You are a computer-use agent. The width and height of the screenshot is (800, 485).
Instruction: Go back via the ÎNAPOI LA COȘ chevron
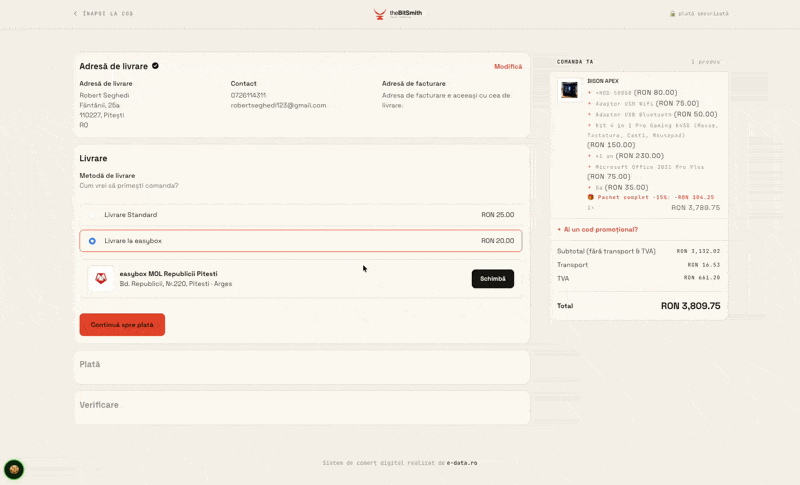(x=76, y=14)
